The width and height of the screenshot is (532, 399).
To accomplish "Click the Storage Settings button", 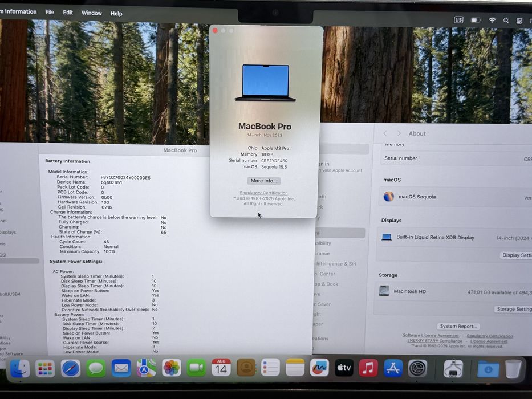I will [514, 309].
